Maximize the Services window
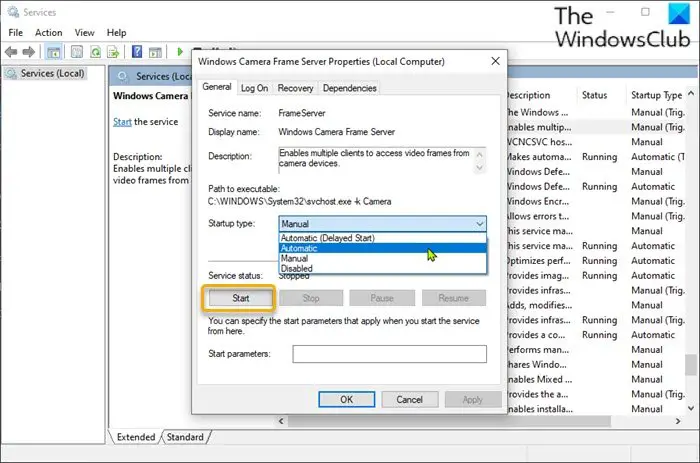 coord(645,12)
